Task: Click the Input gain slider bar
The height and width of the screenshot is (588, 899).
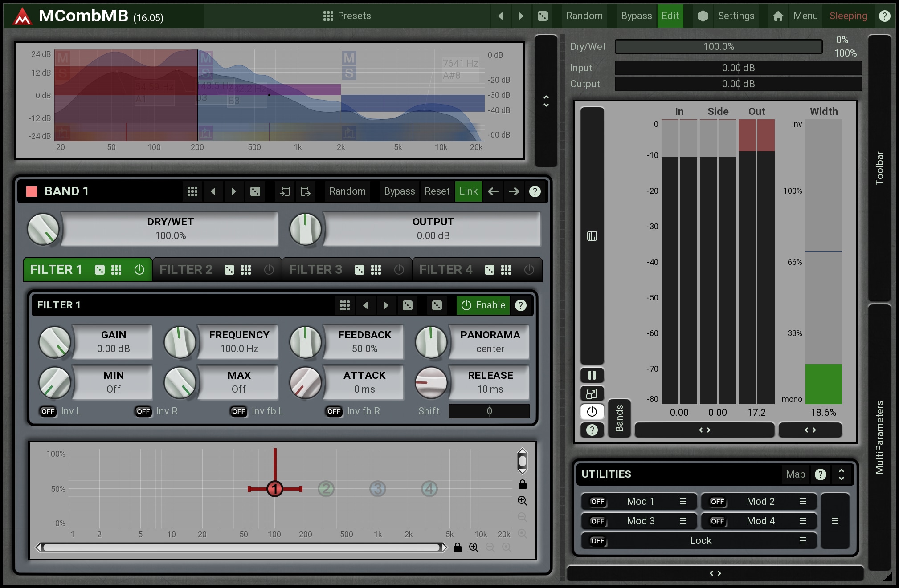Action: 738,68
